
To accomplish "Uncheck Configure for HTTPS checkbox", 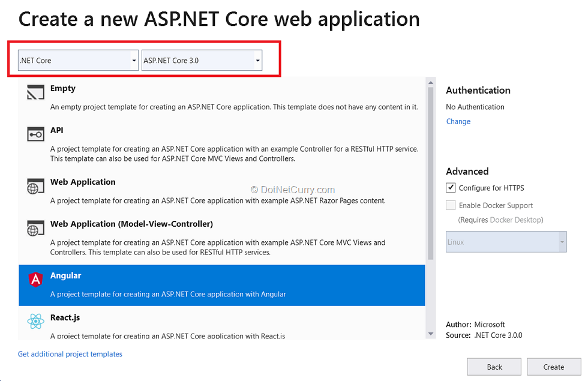I will [x=451, y=188].
